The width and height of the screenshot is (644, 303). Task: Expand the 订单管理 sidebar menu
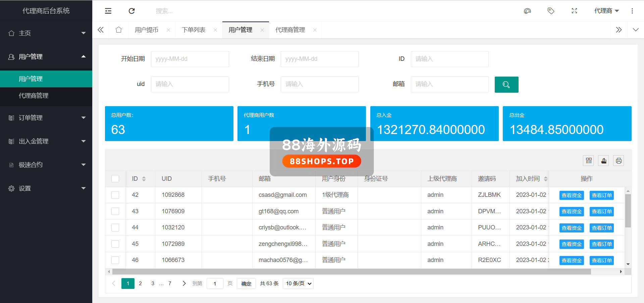point(46,118)
